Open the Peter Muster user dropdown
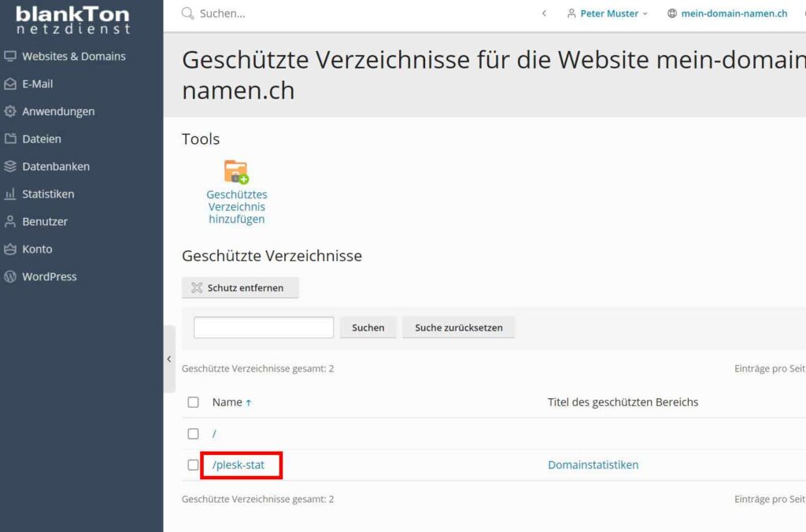This screenshot has width=806, height=532. pyautogui.click(x=608, y=13)
